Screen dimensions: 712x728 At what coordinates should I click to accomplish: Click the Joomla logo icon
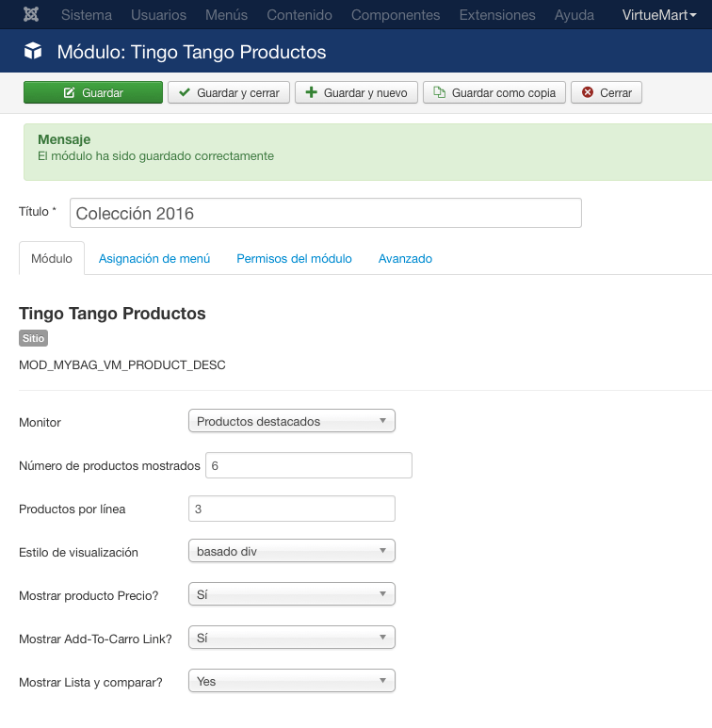(31, 15)
